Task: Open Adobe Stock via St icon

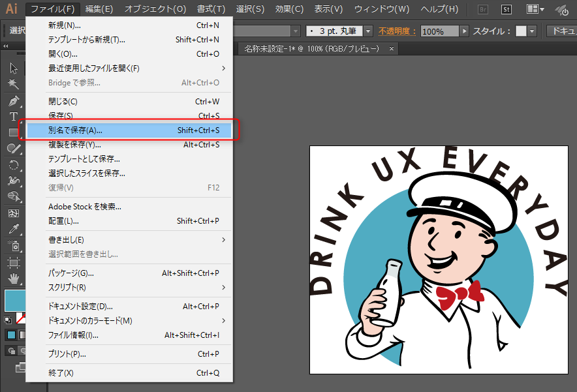Action: (x=507, y=10)
